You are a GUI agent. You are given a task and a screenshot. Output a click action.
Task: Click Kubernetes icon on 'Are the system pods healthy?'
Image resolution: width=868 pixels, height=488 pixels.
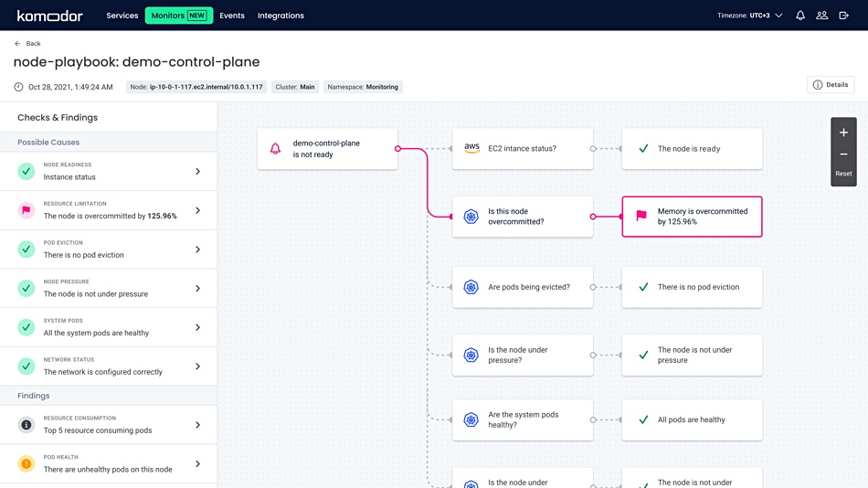tap(471, 419)
